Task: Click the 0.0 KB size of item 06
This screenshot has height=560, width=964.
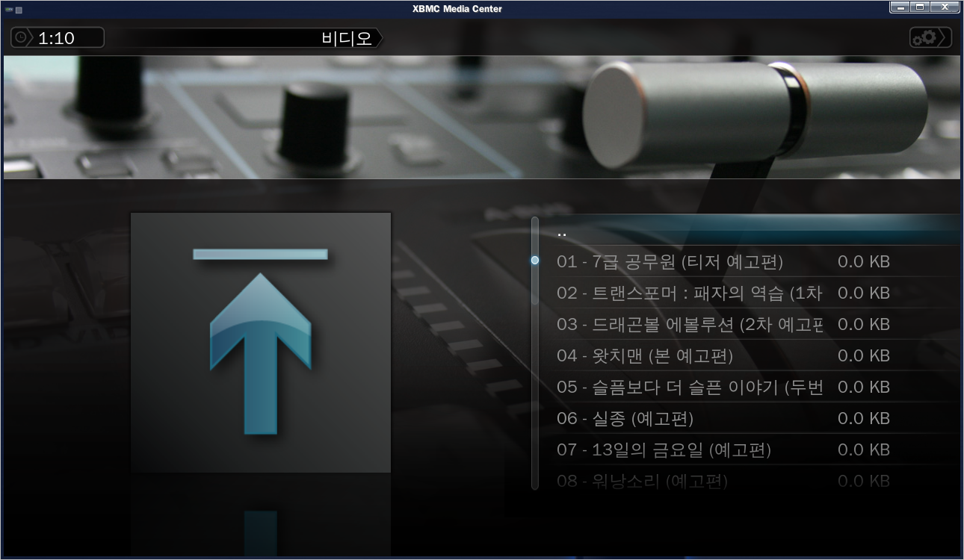Action: click(x=864, y=419)
